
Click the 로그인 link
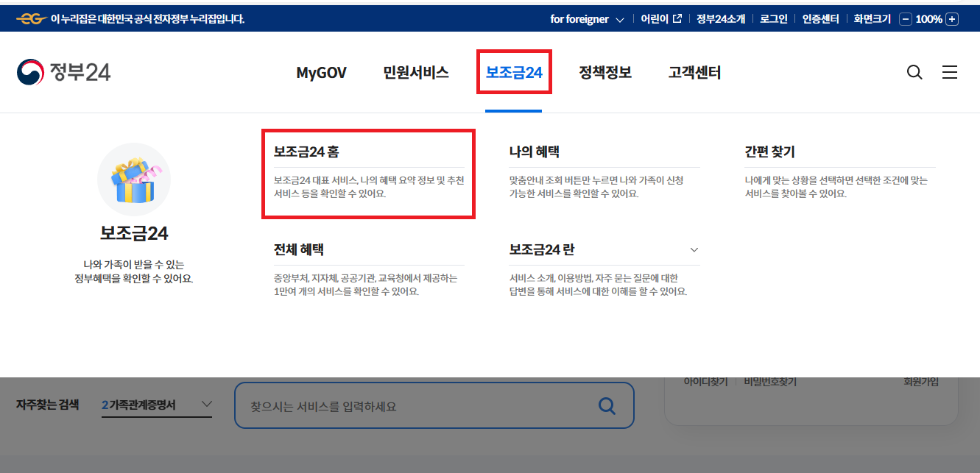[x=775, y=19]
